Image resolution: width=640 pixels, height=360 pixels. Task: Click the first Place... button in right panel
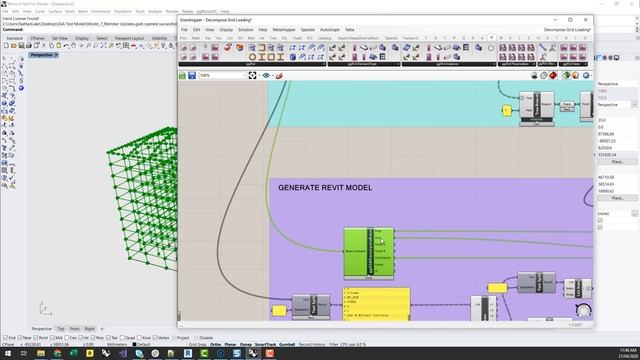coord(617,162)
